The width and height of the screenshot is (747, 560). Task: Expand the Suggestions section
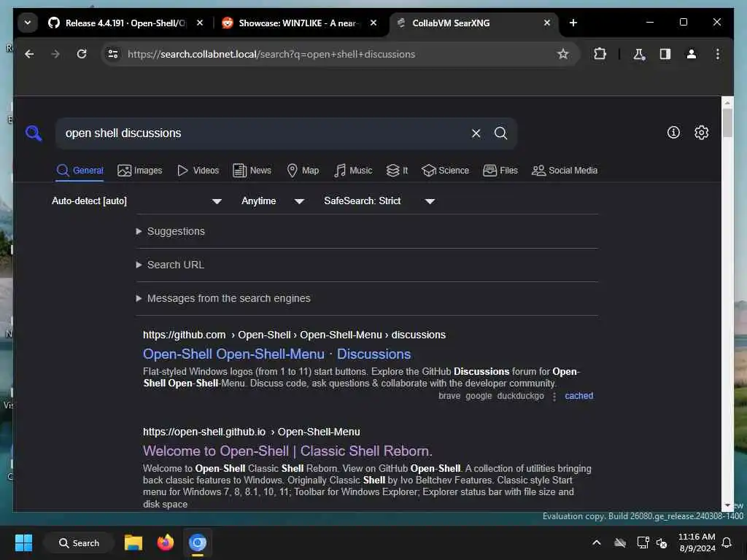coord(171,231)
